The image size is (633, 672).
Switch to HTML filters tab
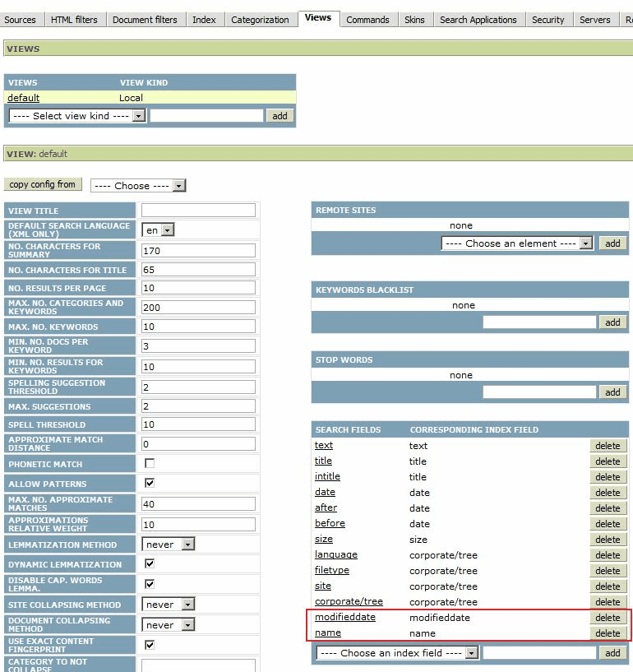(x=74, y=20)
